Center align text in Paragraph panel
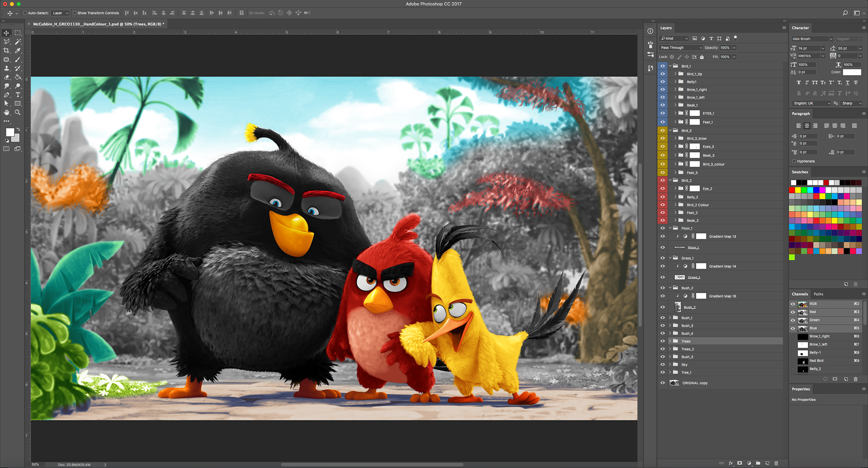 (807, 126)
